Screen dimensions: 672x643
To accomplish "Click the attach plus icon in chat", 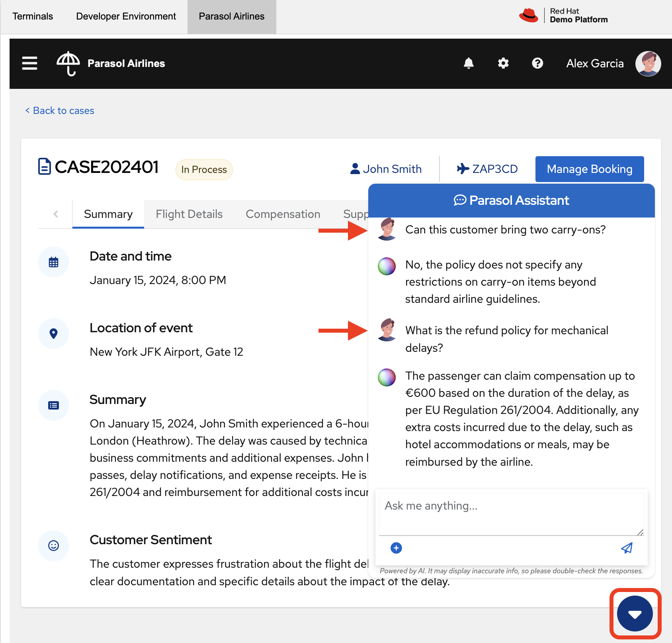I will (396, 548).
